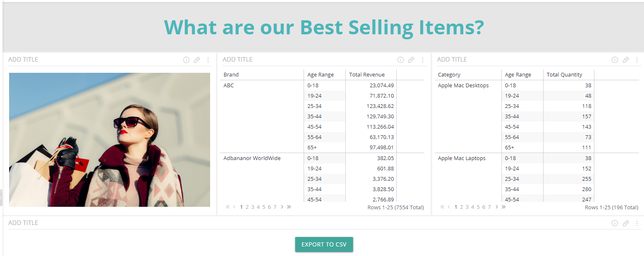Image resolution: width=644 pixels, height=256 pixels.
Task: Click the shopping woman image
Action: point(110,140)
